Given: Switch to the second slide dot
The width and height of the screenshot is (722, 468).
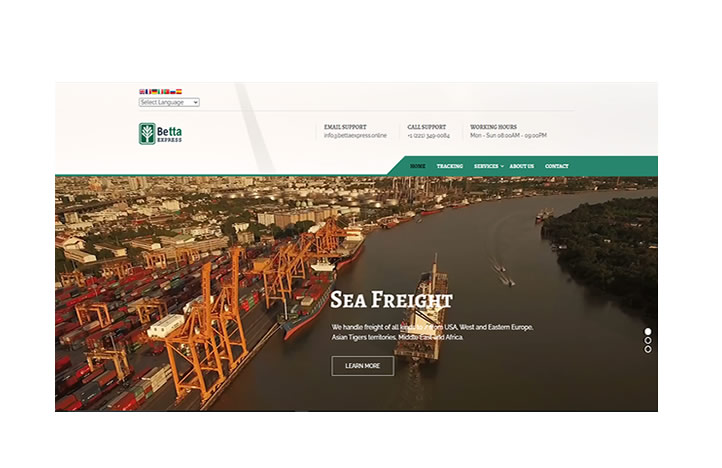Looking at the screenshot, I should click(647, 340).
